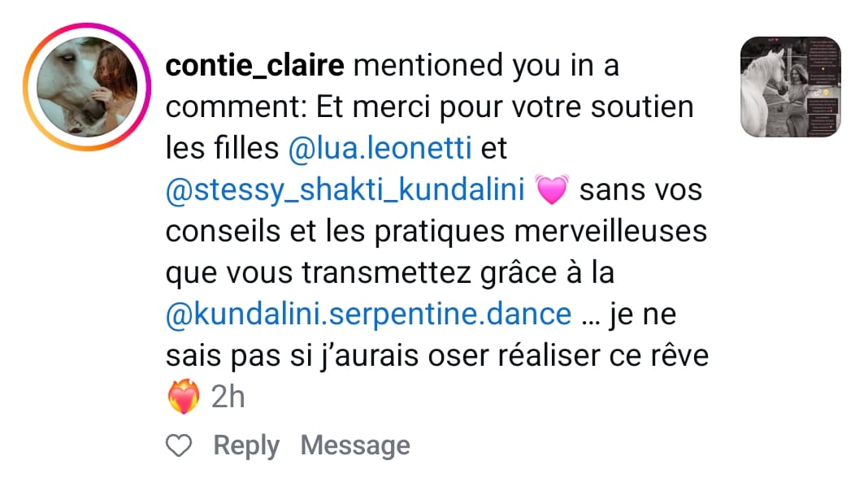Click the "que vous transmettez grâce à la" line

(x=389, y=274)
